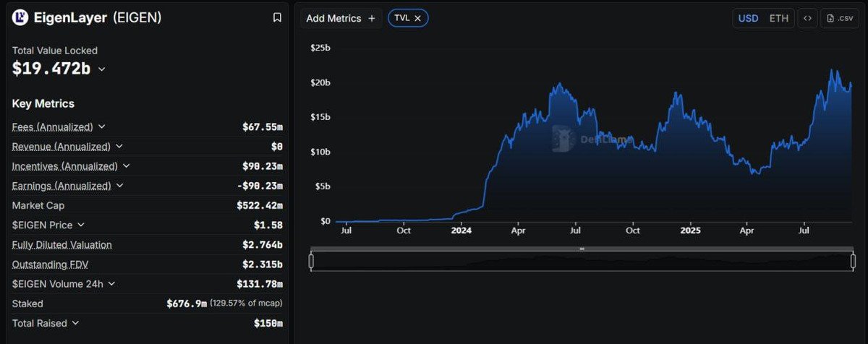Switch chart denomination to USD

pyautogui.click(x=748, y=18)
